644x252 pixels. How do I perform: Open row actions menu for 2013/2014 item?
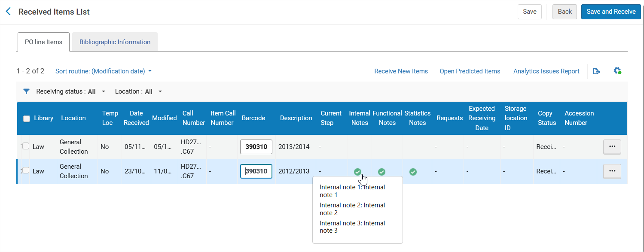pos(612,147)
